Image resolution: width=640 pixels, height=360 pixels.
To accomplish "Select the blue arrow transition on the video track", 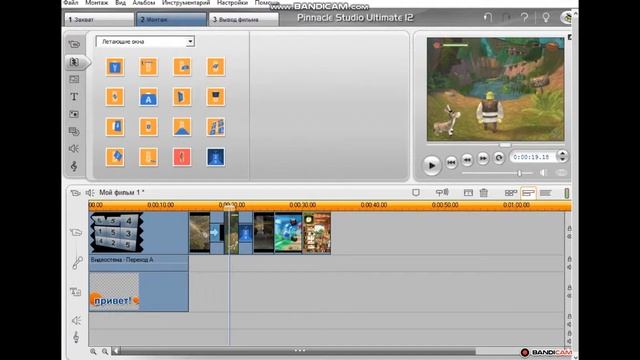I will click(x=215, y=233).
